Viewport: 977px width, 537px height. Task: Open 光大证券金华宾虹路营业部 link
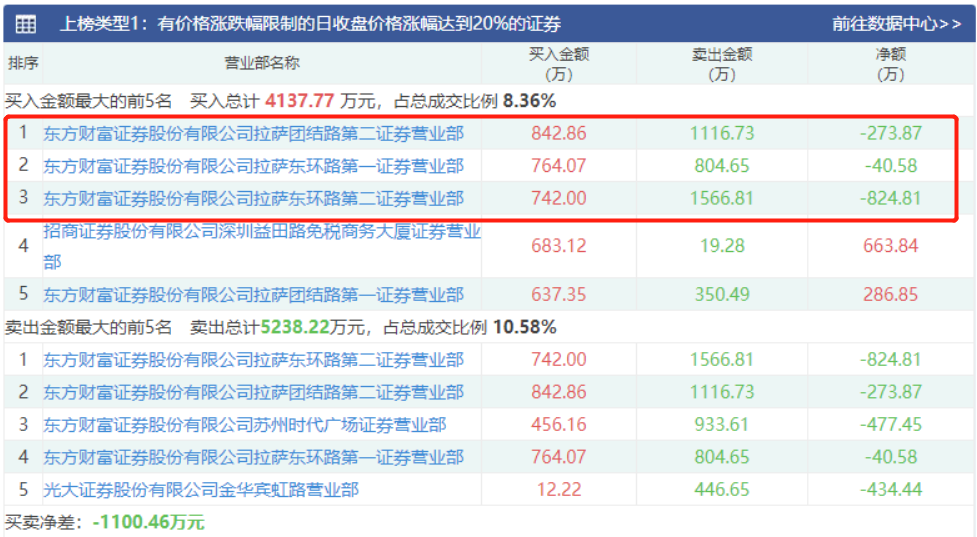tap(201, 490)
